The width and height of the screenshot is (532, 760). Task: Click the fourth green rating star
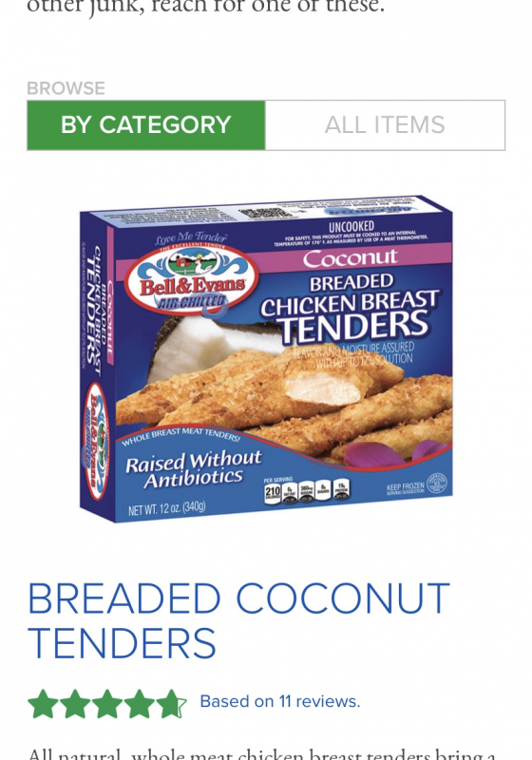139,703
